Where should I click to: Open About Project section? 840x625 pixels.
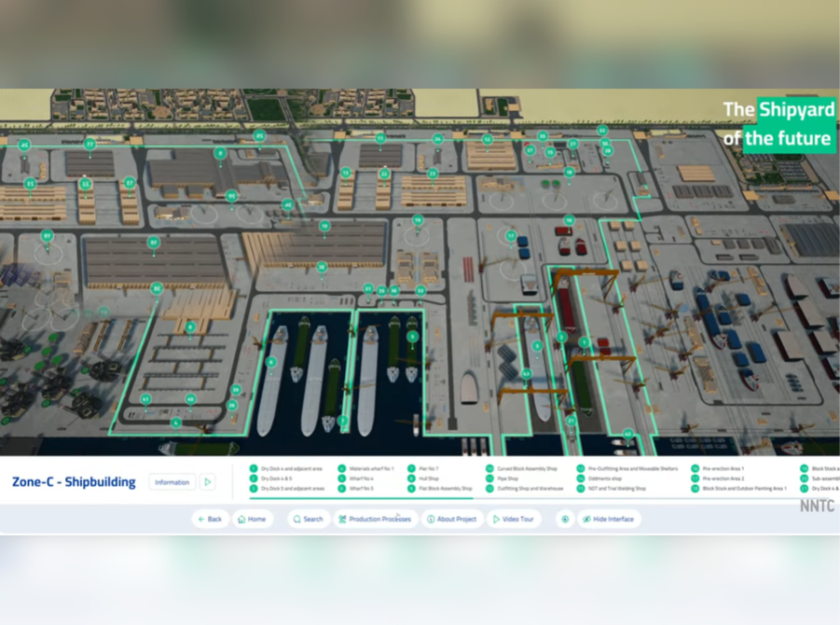[x=451, y=519]
